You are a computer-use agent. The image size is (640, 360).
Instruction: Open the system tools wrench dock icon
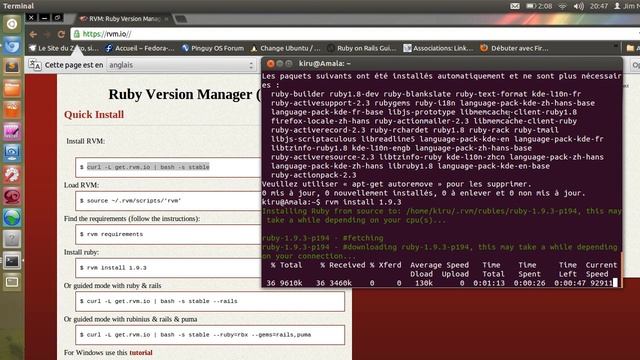coord(12,175)
